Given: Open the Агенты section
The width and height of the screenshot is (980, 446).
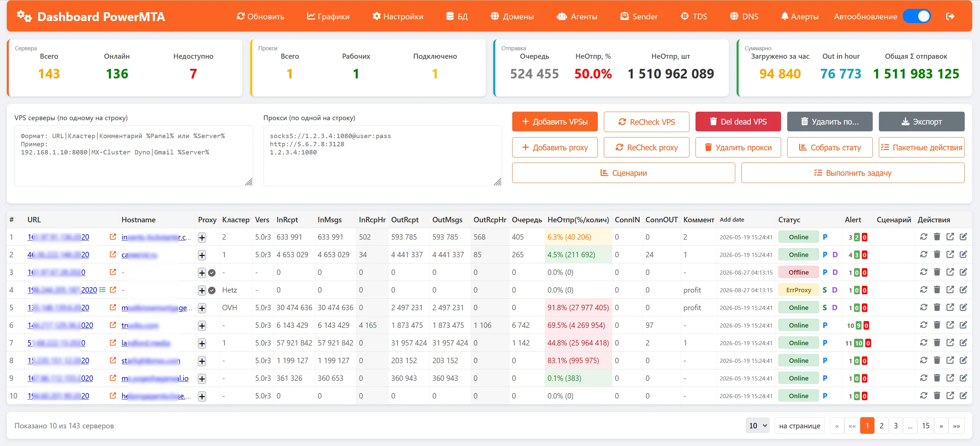Looking at the screenshot, I should [577, 16].
